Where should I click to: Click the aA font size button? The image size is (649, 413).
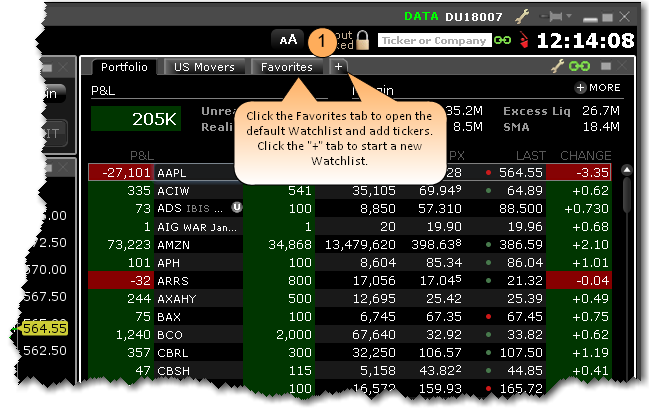click(287, 40)
